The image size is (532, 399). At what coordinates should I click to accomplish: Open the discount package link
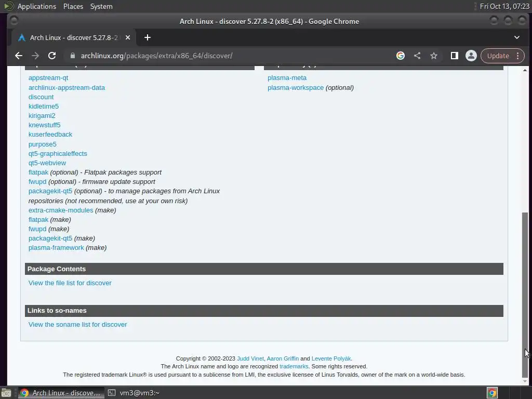coord(41,97)
